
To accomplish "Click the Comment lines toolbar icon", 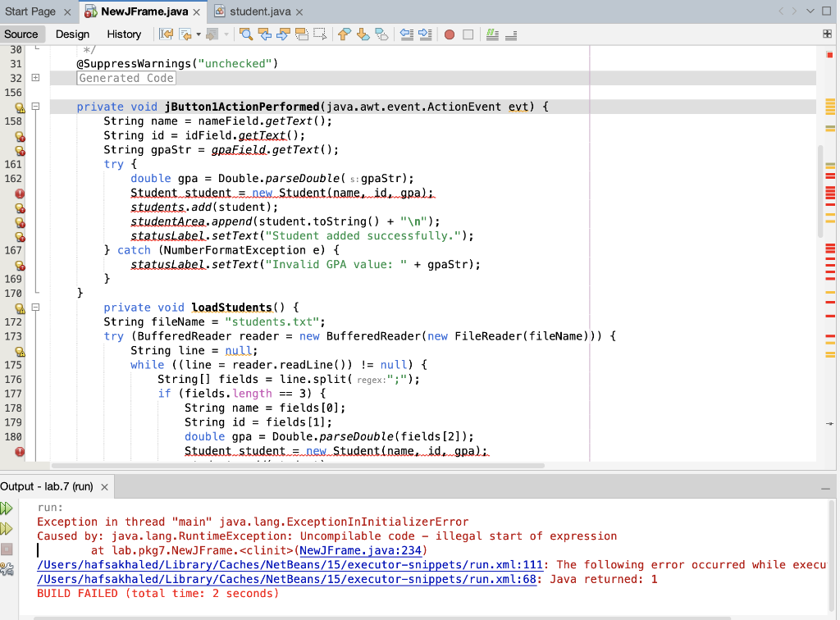I will tap(492, 34).
